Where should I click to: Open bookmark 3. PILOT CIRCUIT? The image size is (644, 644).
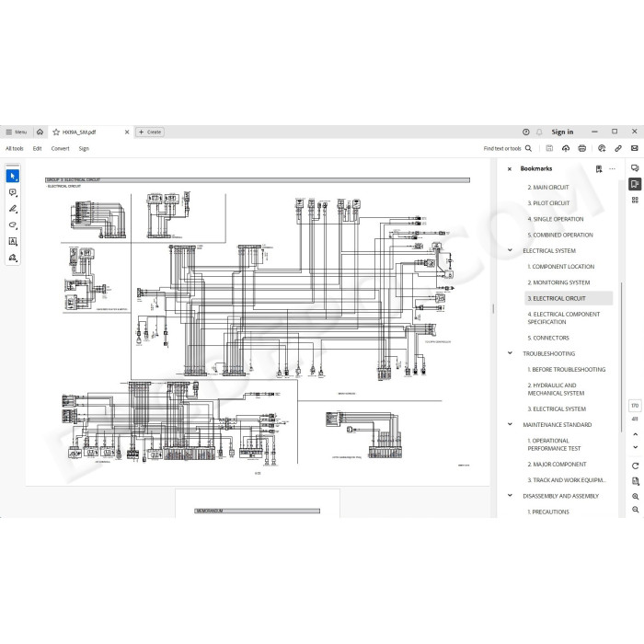click(548, 203)
